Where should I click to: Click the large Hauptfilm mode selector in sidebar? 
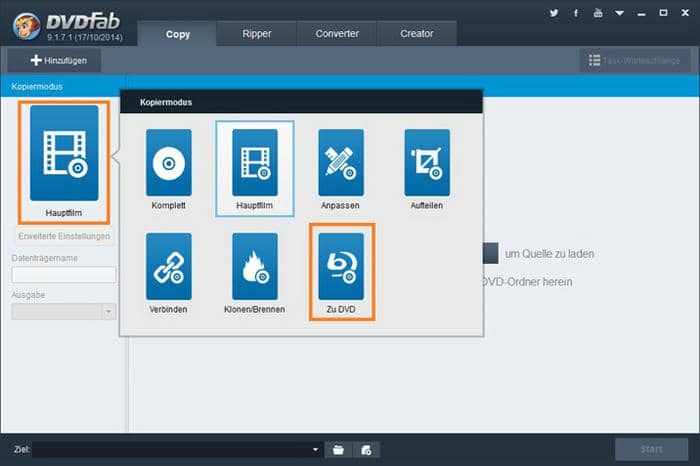(64, 153)
